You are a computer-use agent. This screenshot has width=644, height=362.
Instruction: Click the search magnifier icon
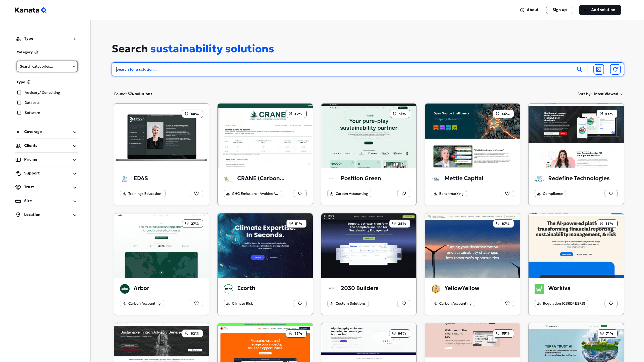coord(580,69)
